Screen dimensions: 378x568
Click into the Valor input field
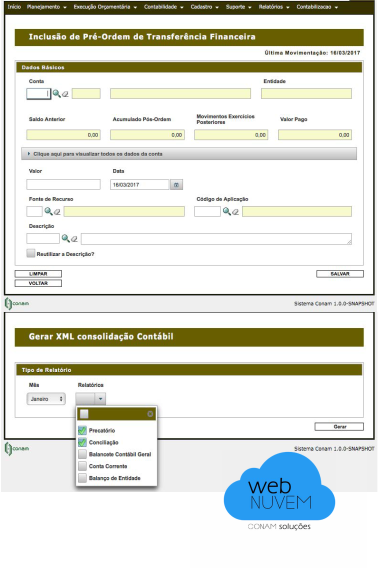point(63,185)
